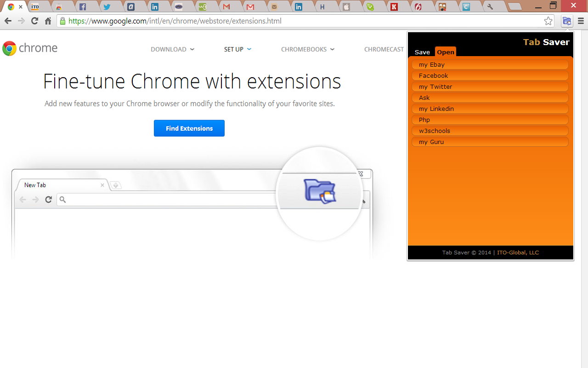Bookmark this page with the star icon
The width and height of the screenshot is (588, 368).
pos(548,21)
